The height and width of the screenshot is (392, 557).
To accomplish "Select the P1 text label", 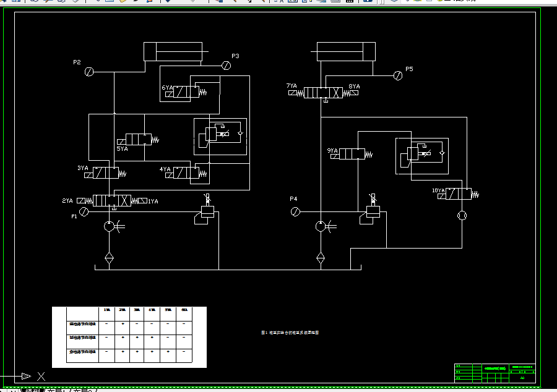I will 74,216.
